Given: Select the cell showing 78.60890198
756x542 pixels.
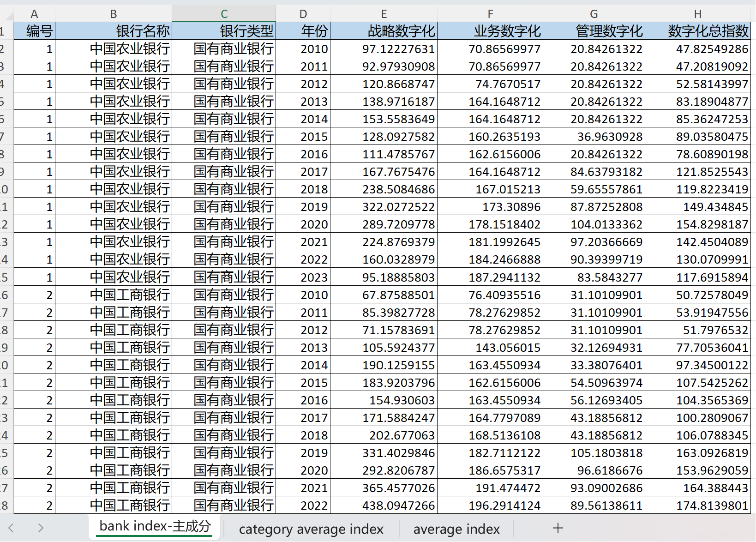Looking at the screenshot, I should click(698, 154).
